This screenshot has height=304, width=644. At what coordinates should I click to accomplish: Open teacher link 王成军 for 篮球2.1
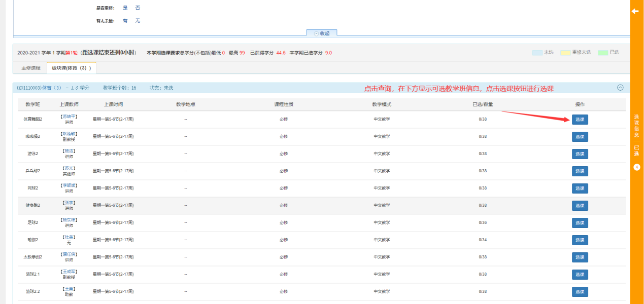[69, 272]
